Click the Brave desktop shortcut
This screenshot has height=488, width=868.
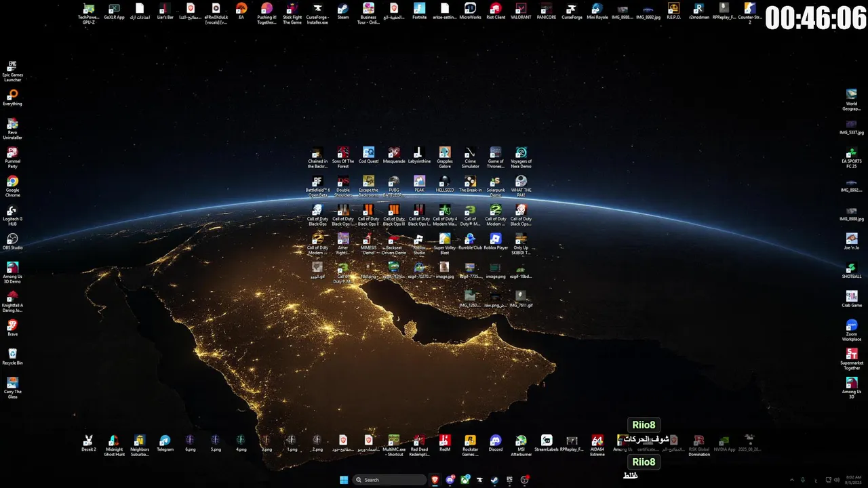tap(12, 328)
